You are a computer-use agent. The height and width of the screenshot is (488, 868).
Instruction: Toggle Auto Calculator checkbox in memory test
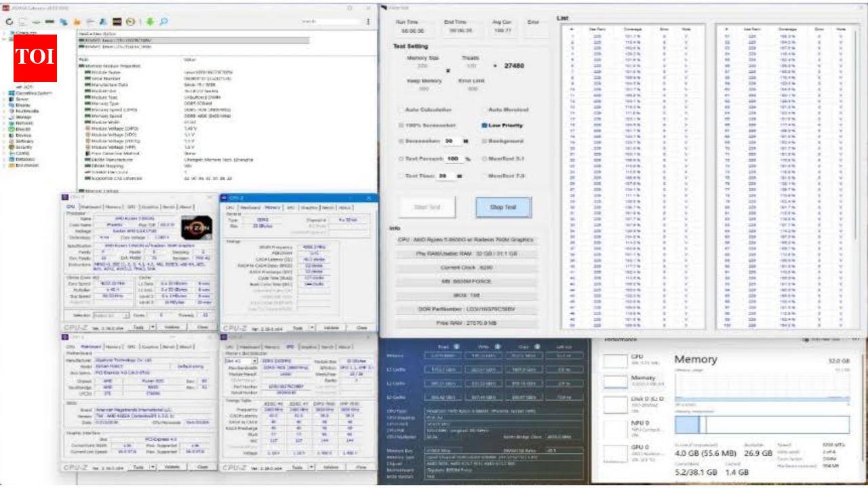point(401,110)
